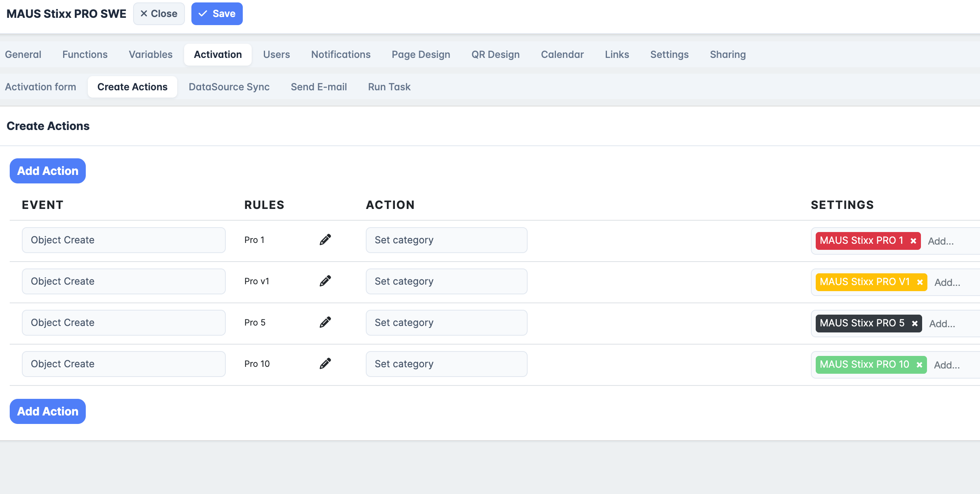The image size is (980, 494).
Task: Select the yellow MAUS Stixx PRO V1 tag
Action: (x=864, y=282)
